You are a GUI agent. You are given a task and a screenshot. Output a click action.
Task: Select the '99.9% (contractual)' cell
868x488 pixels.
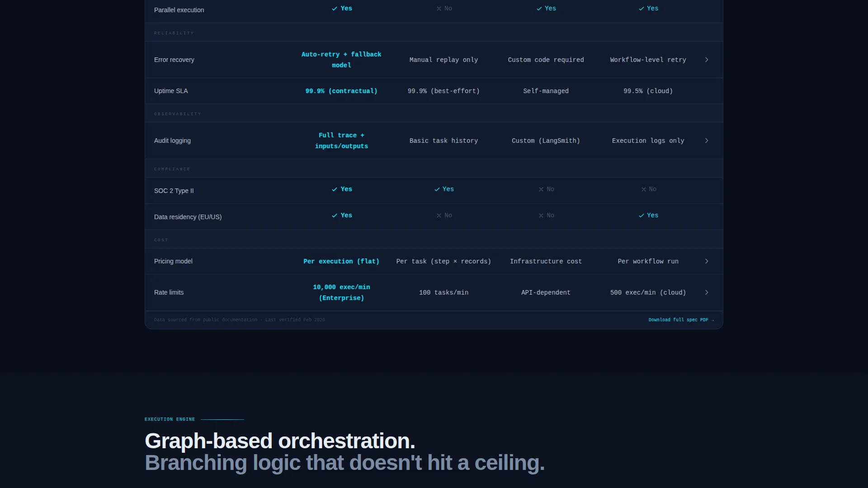341,91
